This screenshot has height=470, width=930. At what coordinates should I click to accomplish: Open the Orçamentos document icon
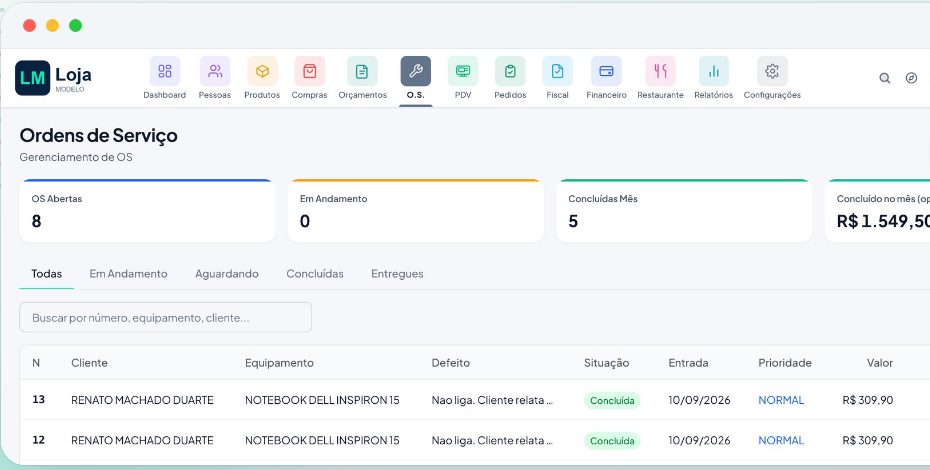click(x=362, y=72)
